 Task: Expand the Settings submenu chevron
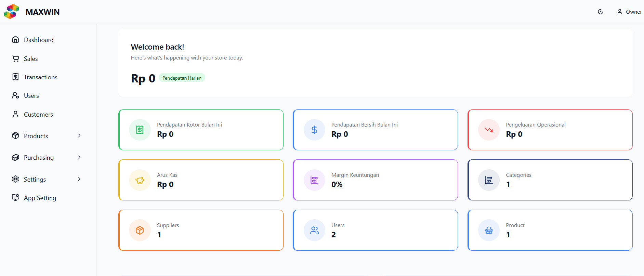[x=79, y=179]
